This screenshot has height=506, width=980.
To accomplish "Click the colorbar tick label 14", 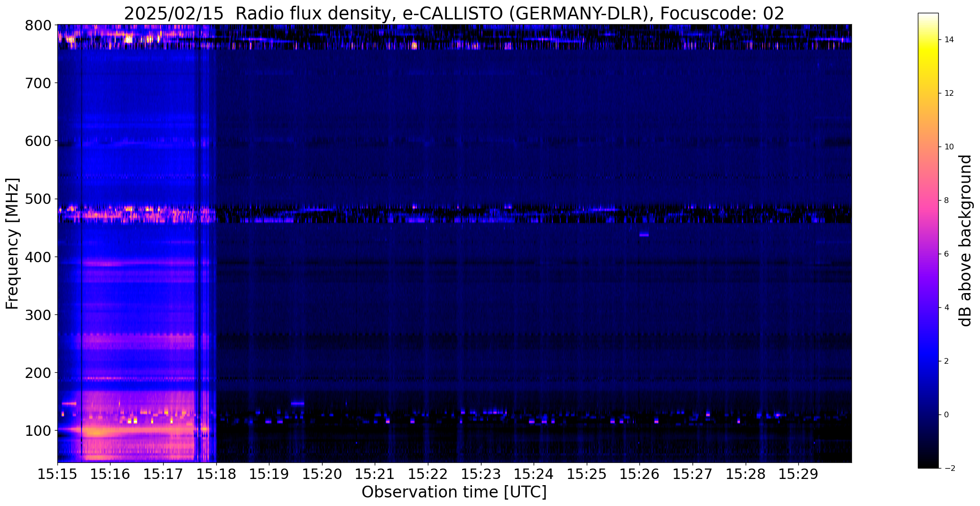I will [949, 40].
